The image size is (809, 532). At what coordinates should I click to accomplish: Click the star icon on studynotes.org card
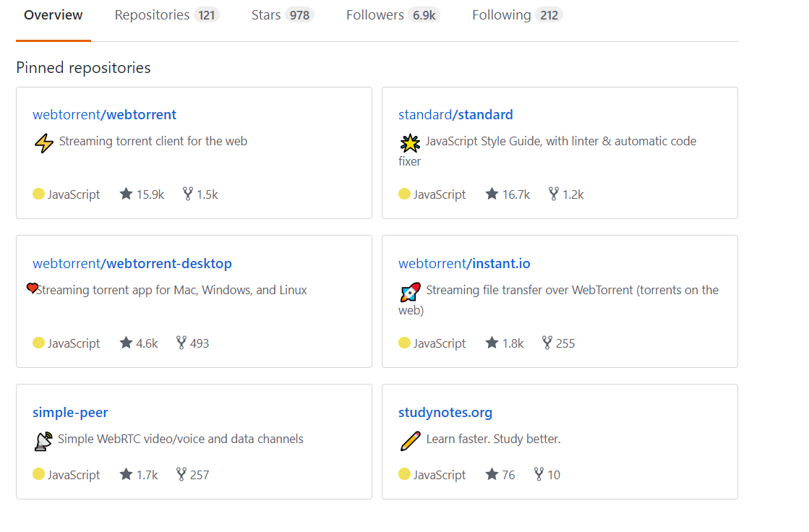coord(492,474)
